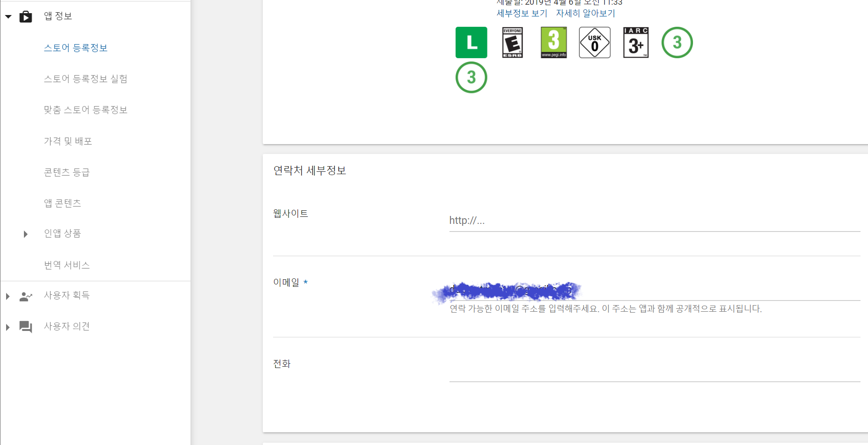Image resolution: width=868 pixels, height=445 pixels.
Task: Expand the 사용자 의견 section arrow
Action: pyautogui.click(x=8, y=327)
